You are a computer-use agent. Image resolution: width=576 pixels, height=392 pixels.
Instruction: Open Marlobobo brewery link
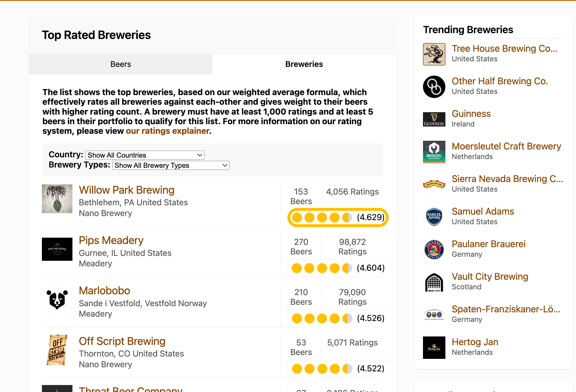[104, 291]
